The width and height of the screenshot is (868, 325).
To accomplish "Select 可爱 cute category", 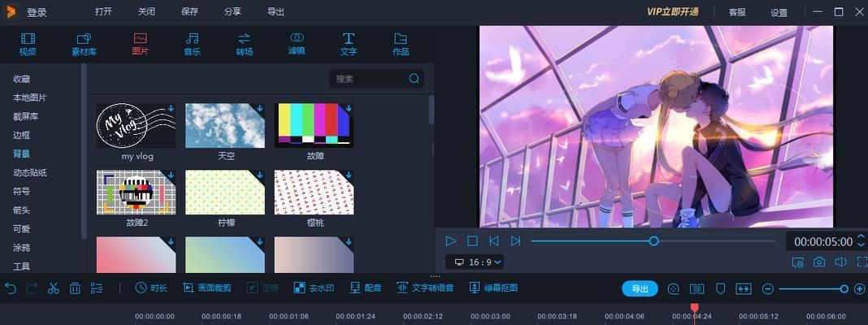I will tap(22, 228).
